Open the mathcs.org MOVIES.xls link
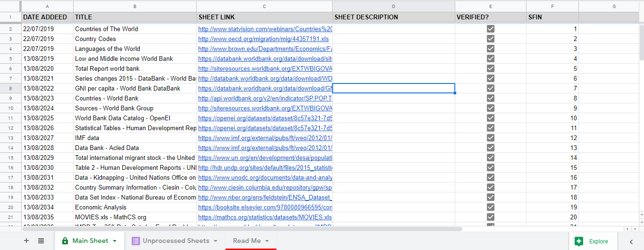 tap(265, 217)
